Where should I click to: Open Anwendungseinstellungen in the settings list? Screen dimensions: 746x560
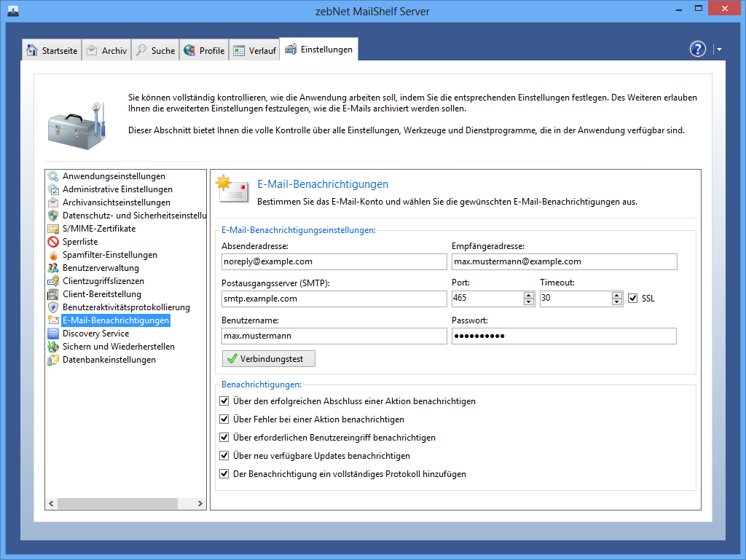tap(114, 176)
